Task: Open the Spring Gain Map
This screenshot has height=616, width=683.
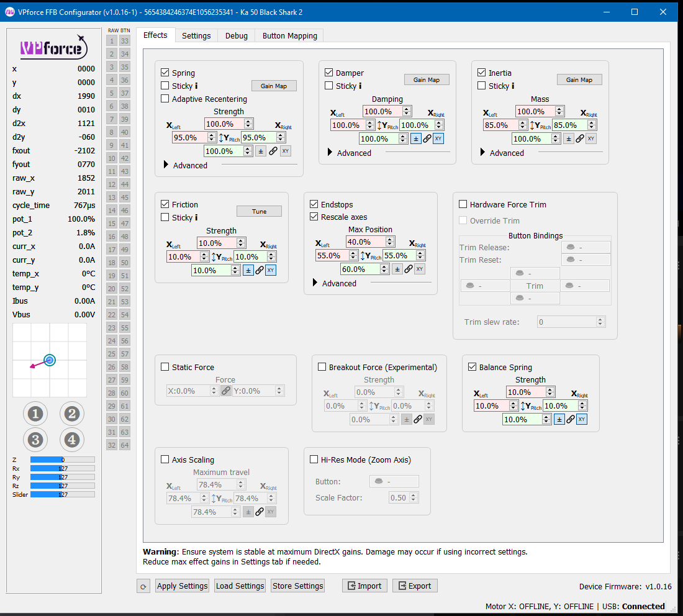Action: coord(274,86)
